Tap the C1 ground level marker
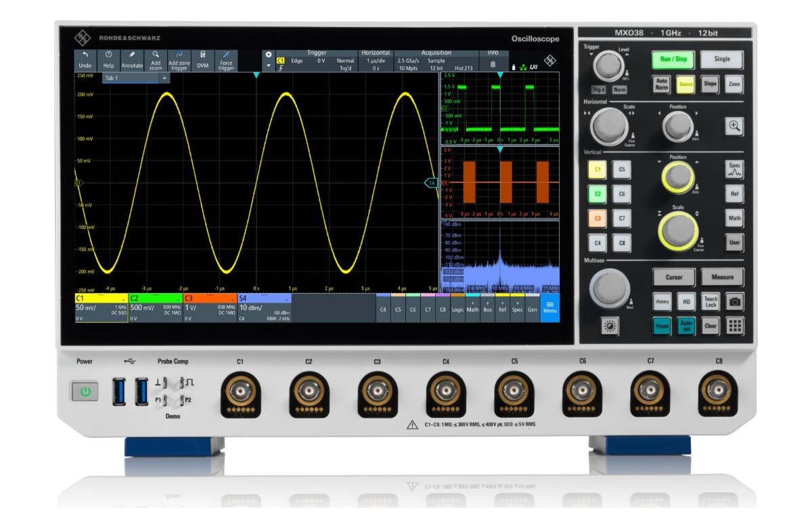 pyautogui.click(x=78, y=183)
